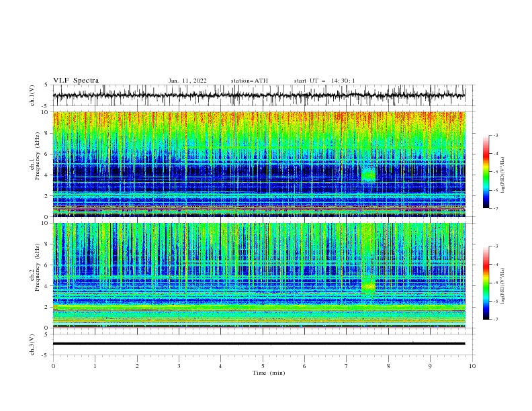Viewport: 532px width, 411px height.
Task: Click the date 'Jan. 11, 2022'
Action: 187,81
